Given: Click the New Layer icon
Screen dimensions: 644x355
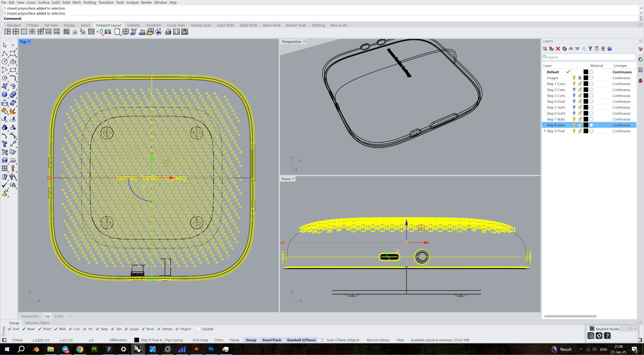Looking at the screenshot, I should [x=545, y=49].
